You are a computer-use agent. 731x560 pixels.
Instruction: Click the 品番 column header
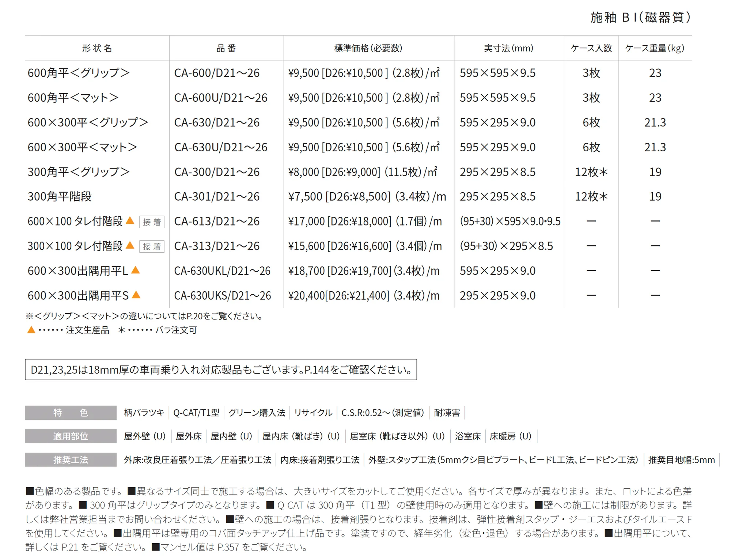point(226,48)
